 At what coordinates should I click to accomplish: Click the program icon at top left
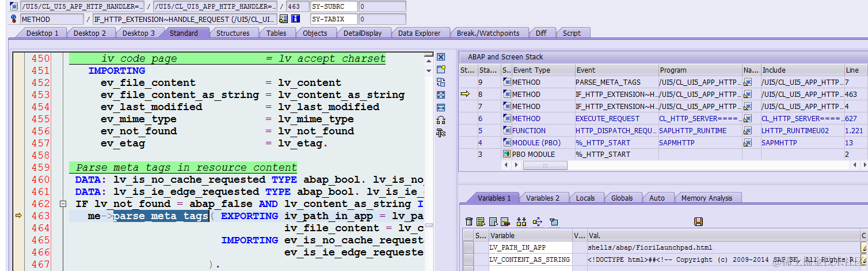click(14, 6)
